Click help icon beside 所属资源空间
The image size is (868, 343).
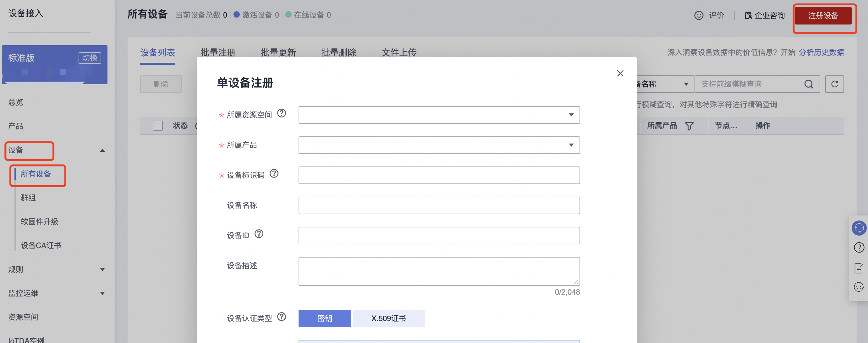tap(281, 113)
